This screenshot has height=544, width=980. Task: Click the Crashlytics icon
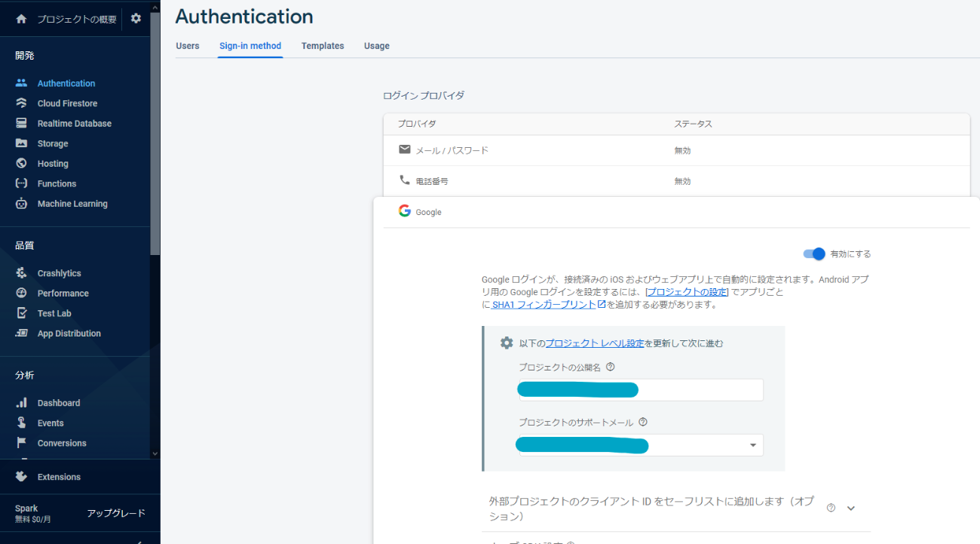(x=21, y=273)
